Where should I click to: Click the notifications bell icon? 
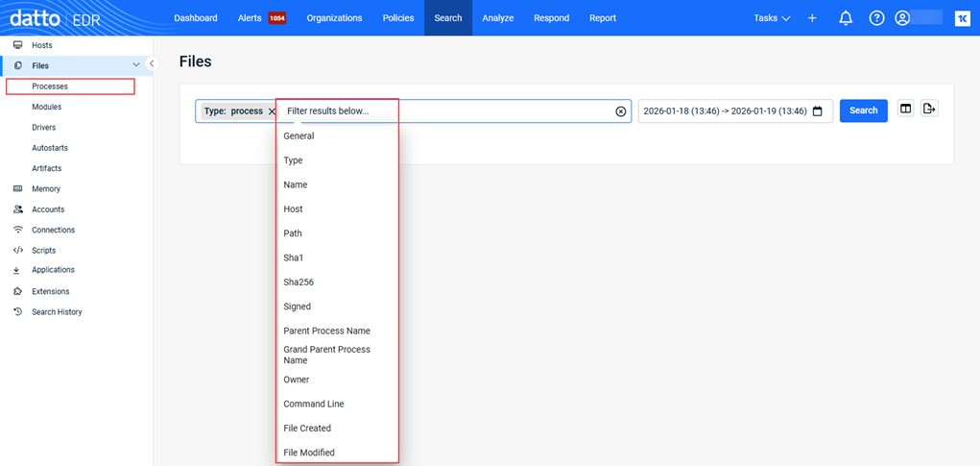point(846,18)
